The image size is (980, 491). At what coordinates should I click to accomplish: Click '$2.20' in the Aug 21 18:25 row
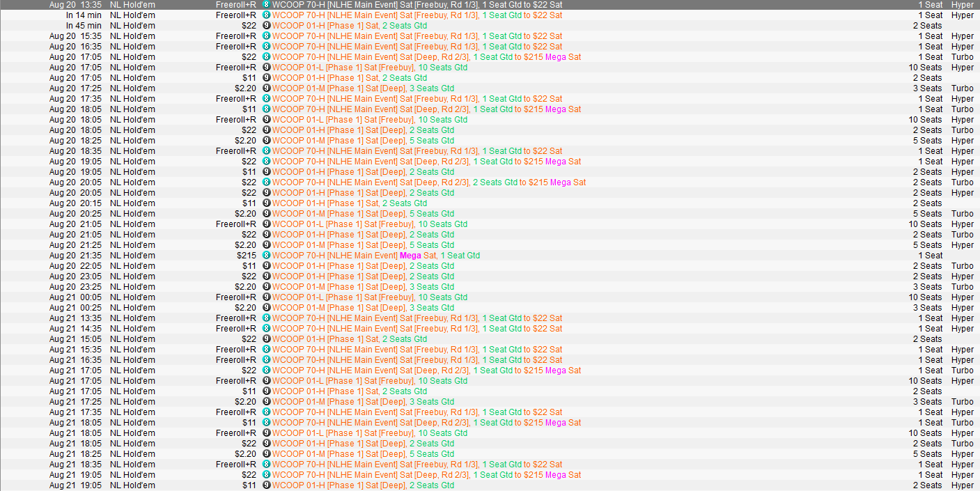[245, 453]
